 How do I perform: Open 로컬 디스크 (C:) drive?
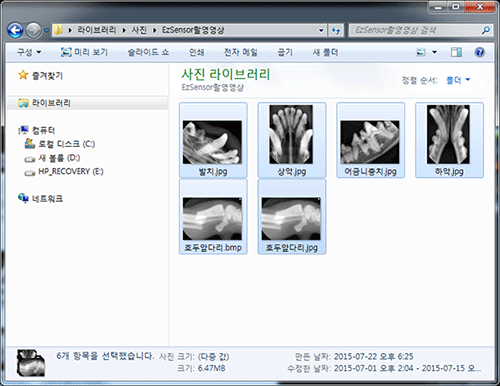[67, 144]
